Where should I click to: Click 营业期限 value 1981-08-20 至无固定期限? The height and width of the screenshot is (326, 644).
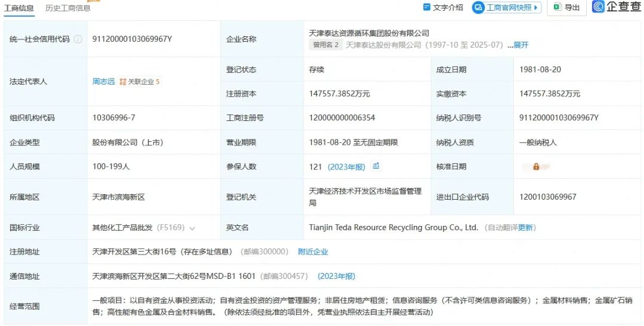[x=354, y=142]
